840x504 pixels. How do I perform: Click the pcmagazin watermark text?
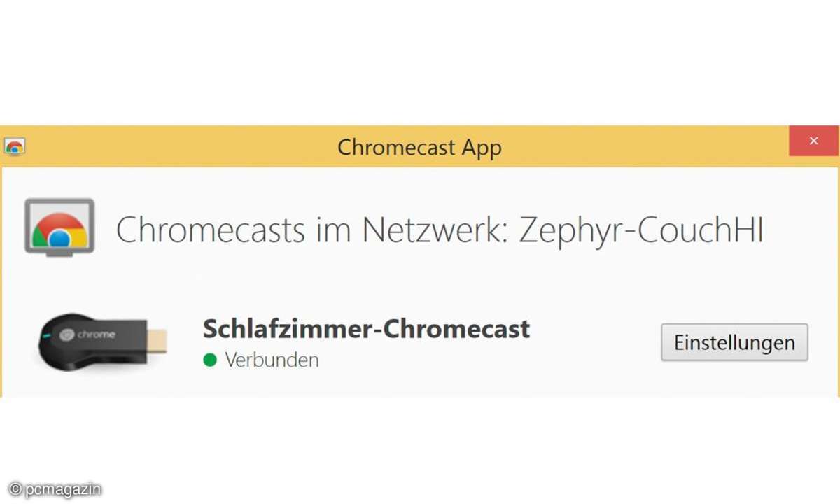click(63, 490)
